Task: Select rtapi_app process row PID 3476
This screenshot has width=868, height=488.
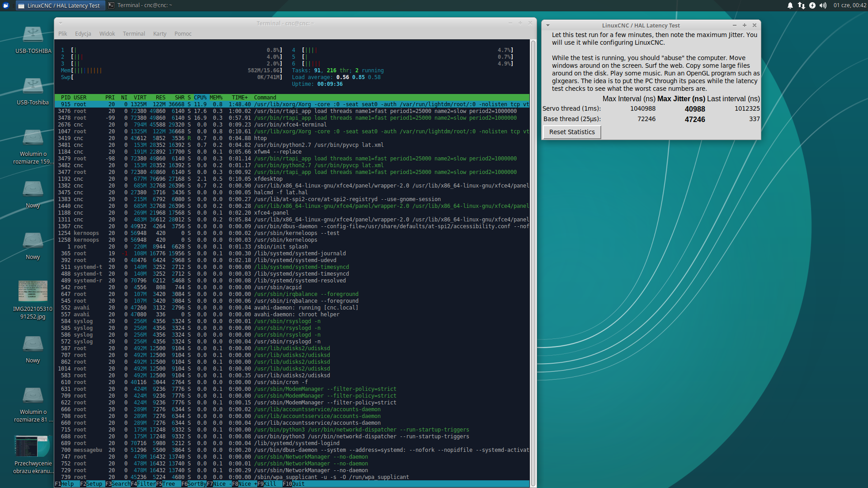Action: (x=292, y=111)
